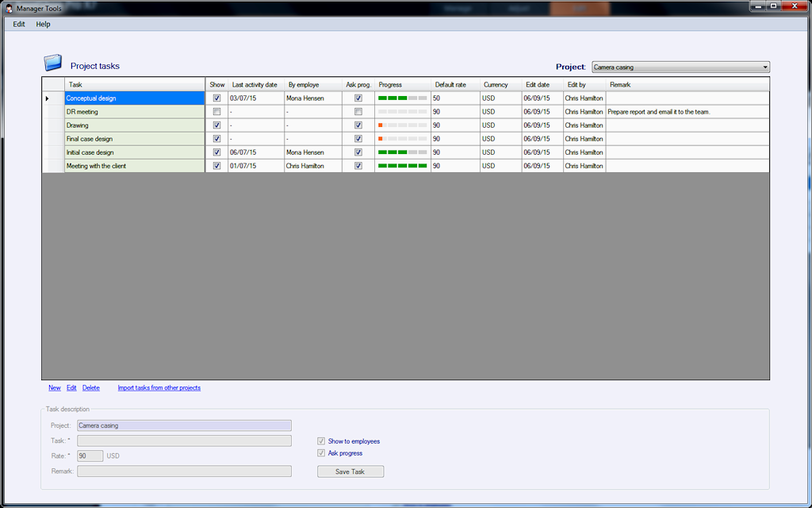The width and height of the screenshot is (812, 508).
Task: Open the Edit menu
Action: (19, 24)
